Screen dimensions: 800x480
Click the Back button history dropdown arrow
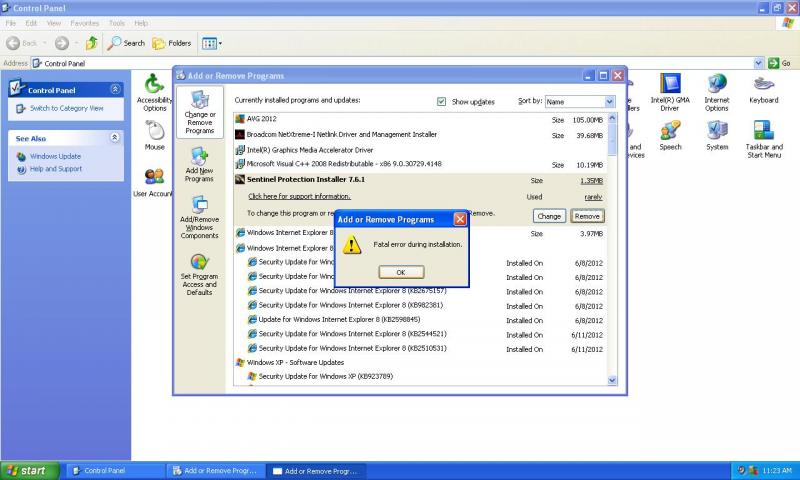point(45,43)
